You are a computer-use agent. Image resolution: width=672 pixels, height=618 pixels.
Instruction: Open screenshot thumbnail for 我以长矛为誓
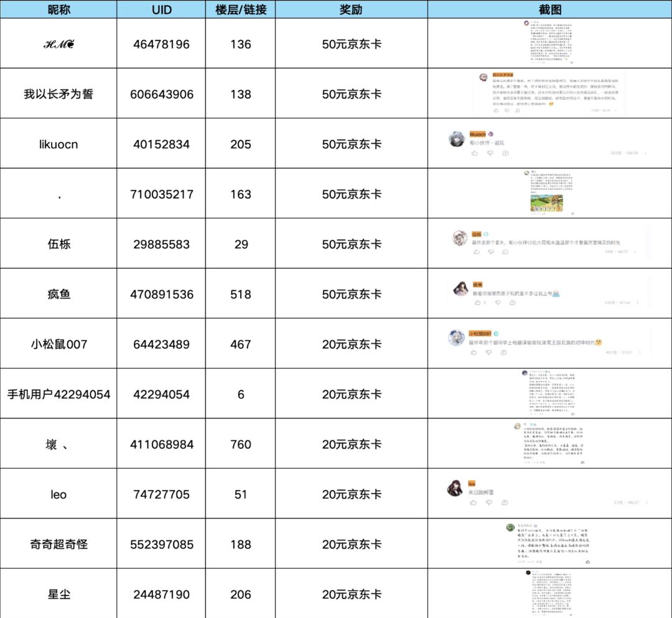(550, 93)
